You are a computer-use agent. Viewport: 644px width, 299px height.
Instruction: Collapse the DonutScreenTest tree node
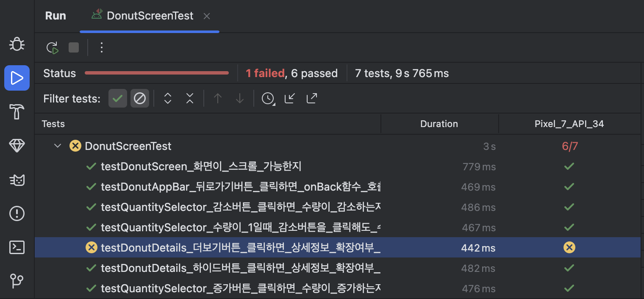click(58, 146)
